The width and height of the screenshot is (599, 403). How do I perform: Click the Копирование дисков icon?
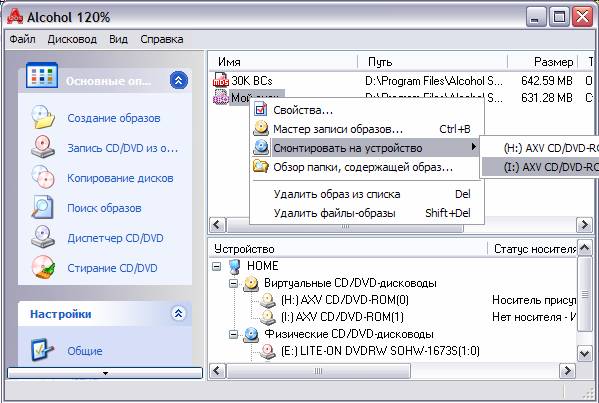tap(43, 177)
